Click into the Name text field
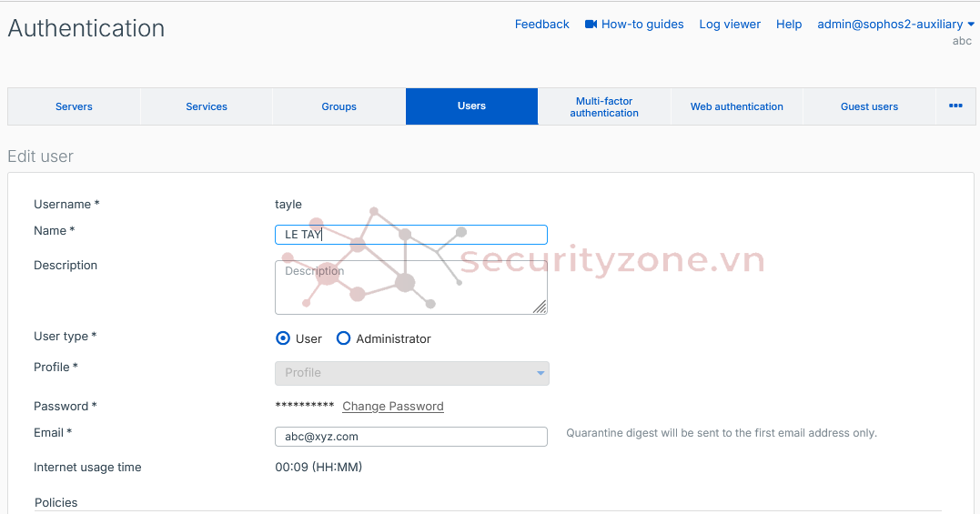The height and width of the screenshot is (514, 980). pos(410,235)
